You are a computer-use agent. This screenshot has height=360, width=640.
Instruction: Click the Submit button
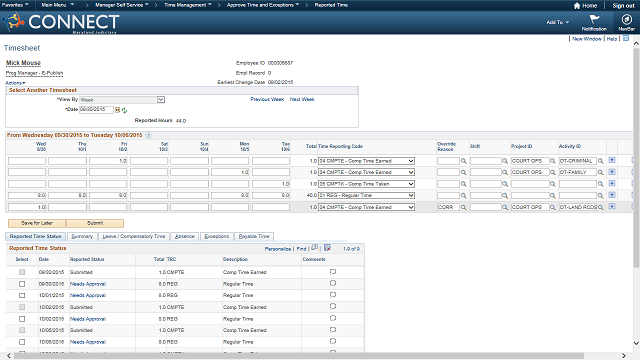click(x=95, y=223)
